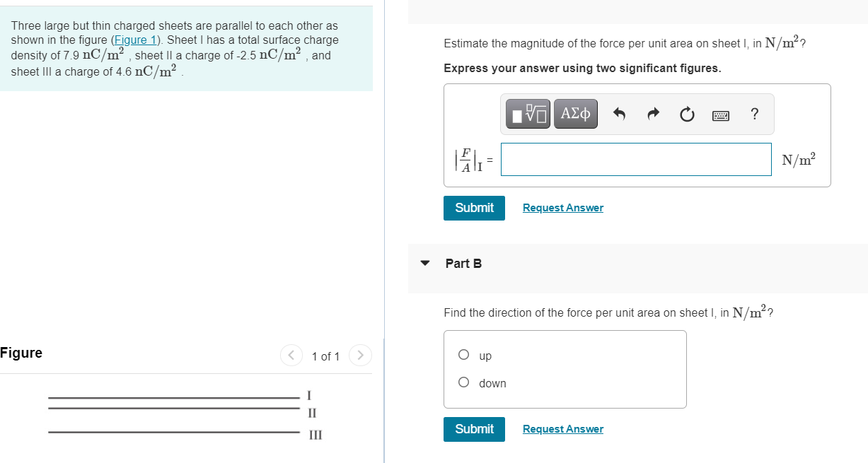This screenshot has height=463, width=868.
Task: Go to previous figure with left arrow
Action: tap(291, 356)
